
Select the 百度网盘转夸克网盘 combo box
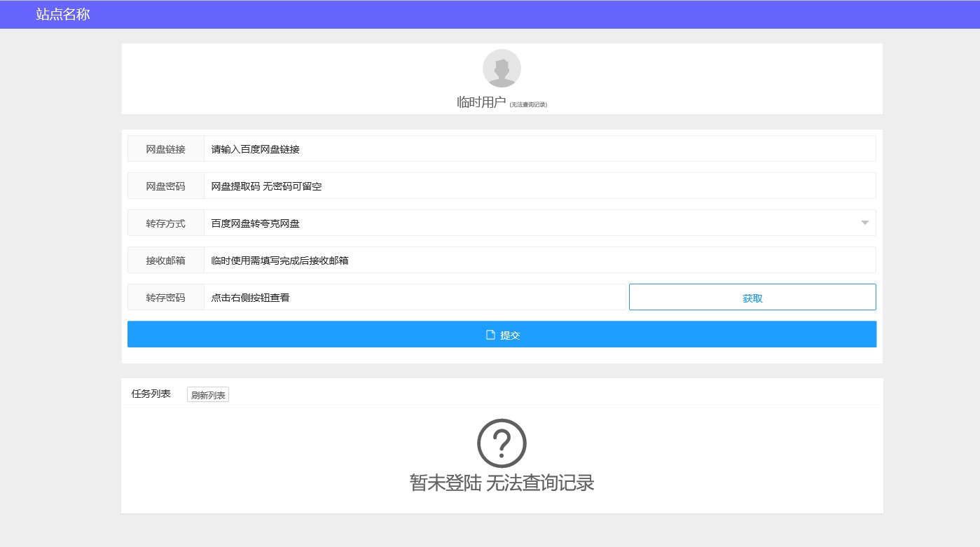(x=539, y=223)
